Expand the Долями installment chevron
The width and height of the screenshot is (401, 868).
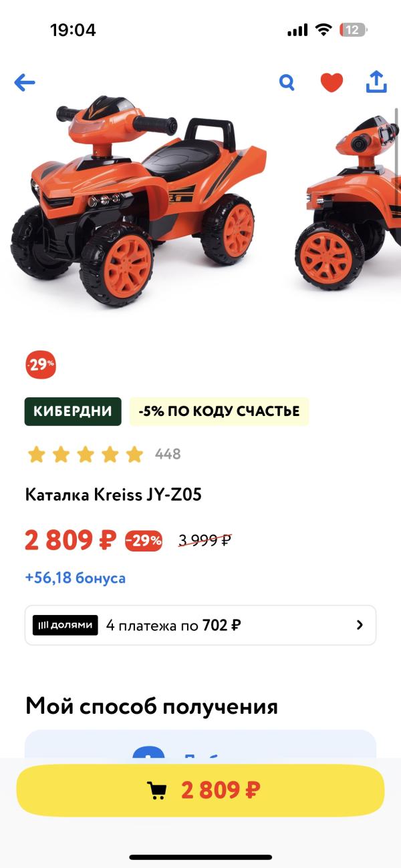point(360,625)
